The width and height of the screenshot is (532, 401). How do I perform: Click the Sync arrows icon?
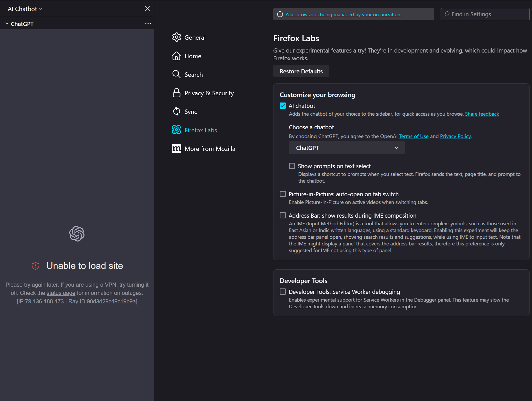pos(176,112)
